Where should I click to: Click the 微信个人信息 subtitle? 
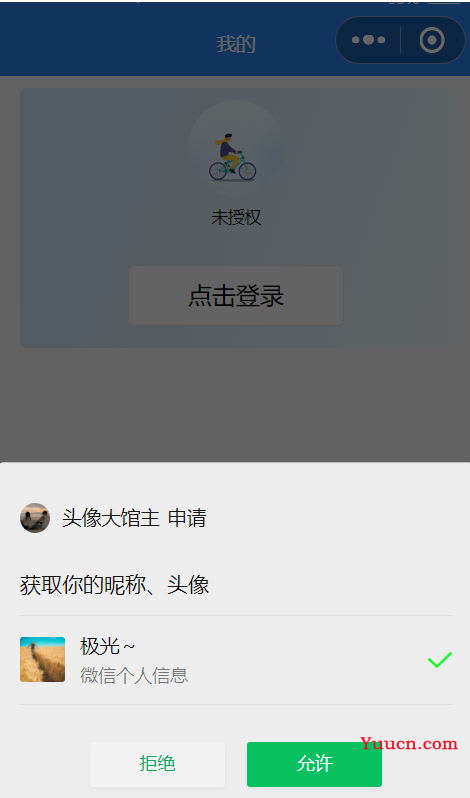(134, 675)
